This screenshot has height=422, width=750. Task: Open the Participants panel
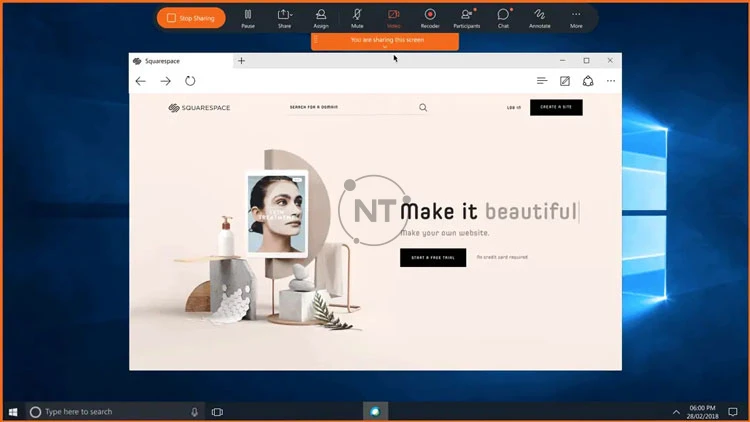point(466,17)
